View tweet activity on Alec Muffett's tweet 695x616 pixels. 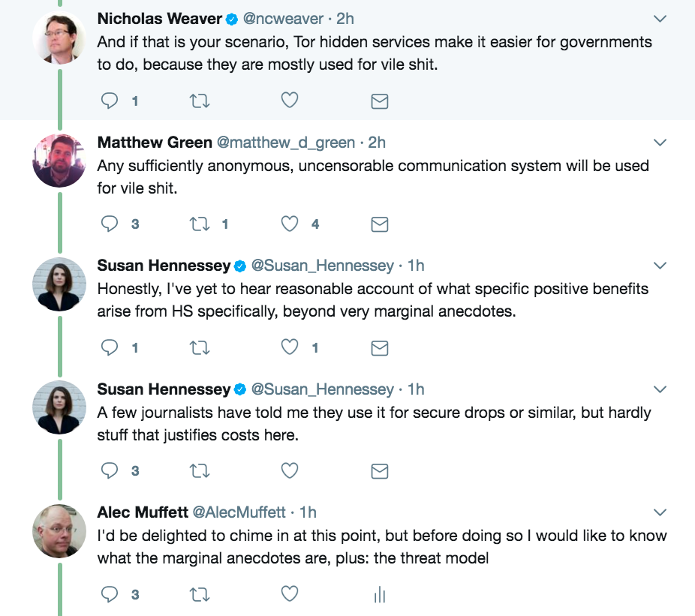(380, 594)
